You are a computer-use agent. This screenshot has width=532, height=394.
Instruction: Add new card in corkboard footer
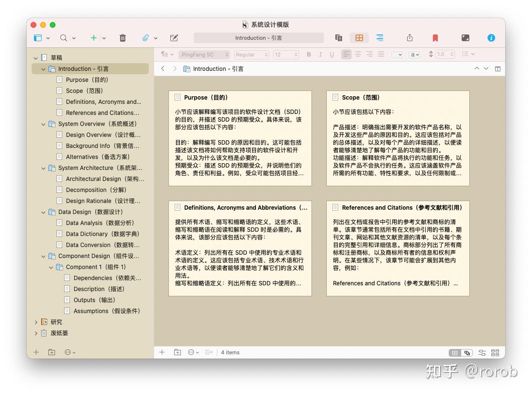[162, 352]
